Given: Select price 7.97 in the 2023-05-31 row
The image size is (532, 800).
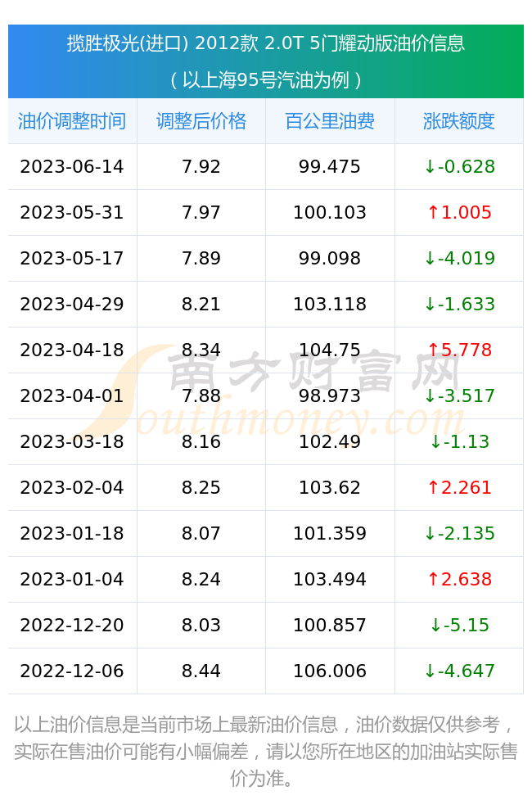Looking at the screenshot, I should click(201, 213).
